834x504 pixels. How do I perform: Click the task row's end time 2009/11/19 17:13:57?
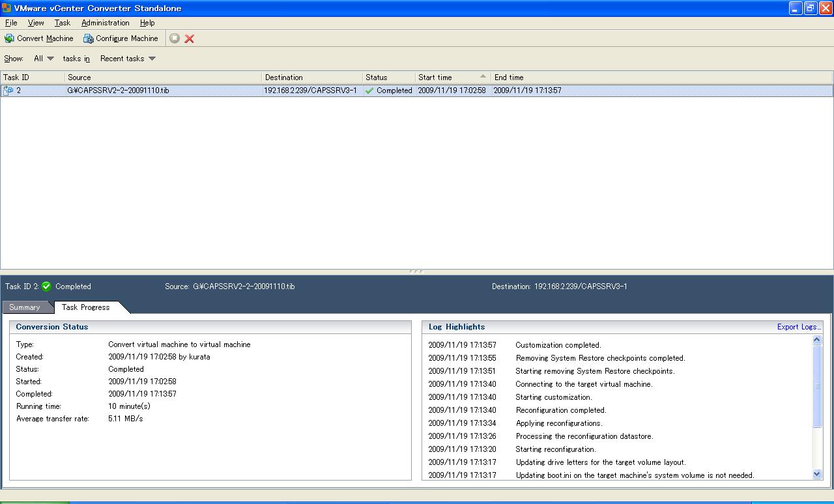[x=527, y=91]
